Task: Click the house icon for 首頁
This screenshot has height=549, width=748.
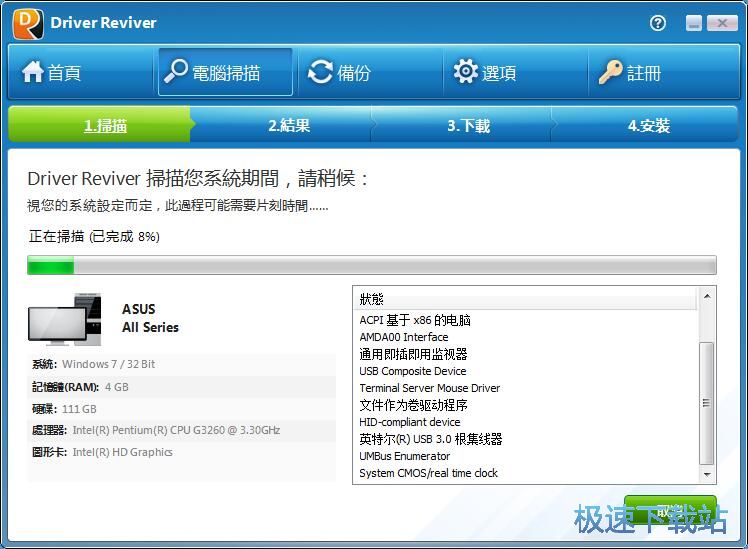Action: pos(32,72)
